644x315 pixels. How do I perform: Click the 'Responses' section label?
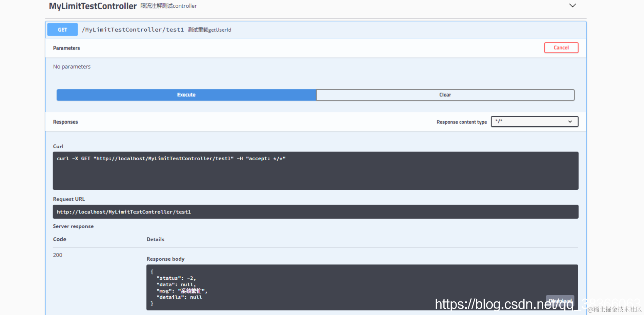click(x=65, y=122)
